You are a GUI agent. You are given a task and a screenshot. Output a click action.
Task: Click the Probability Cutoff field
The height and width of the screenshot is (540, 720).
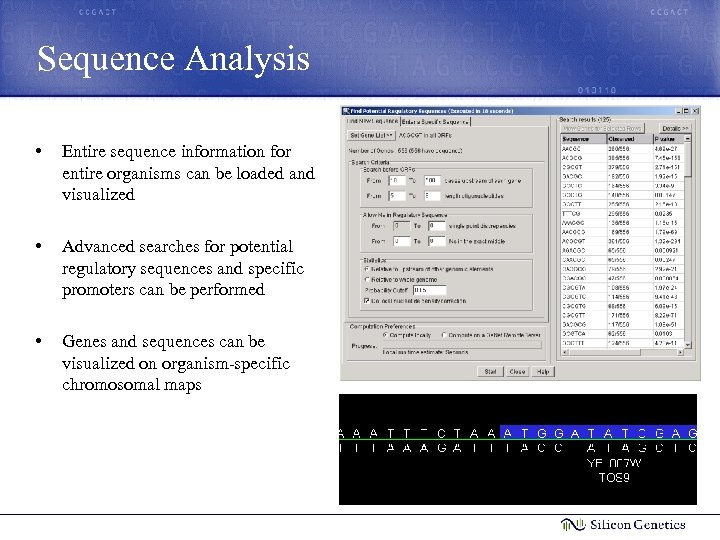[429, 290]
